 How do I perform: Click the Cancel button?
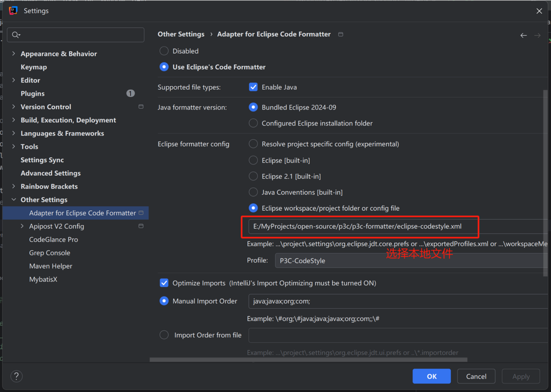tap(476, 376)
